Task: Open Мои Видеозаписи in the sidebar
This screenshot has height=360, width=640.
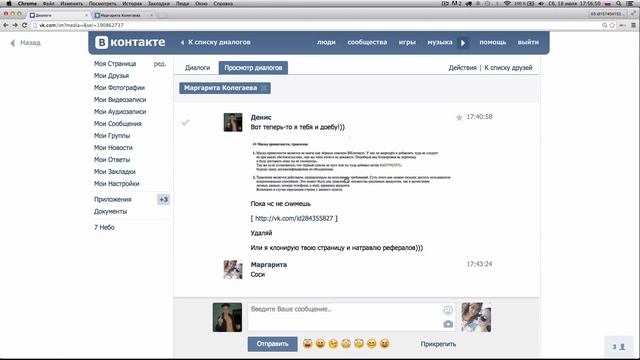Action: tap(120, 100)
